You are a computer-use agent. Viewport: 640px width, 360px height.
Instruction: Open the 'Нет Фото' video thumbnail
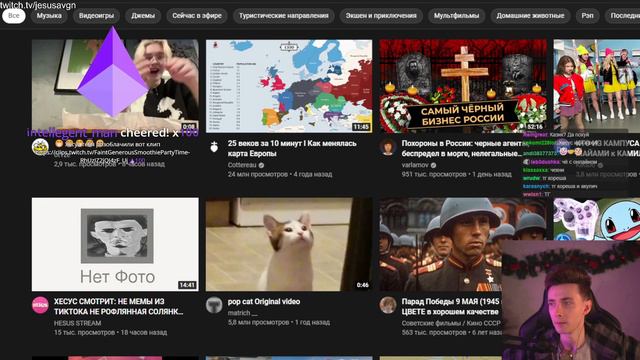click(115, 244)
